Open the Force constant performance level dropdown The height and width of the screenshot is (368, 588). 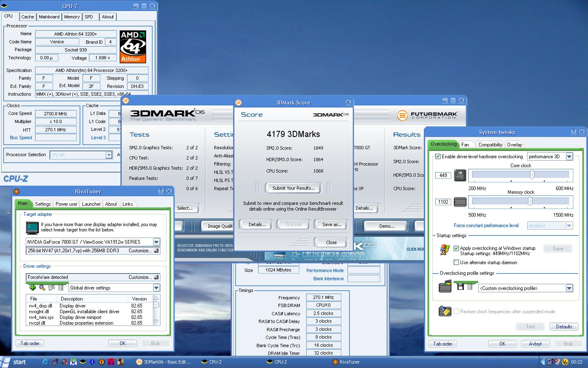(x=569, y=226)
